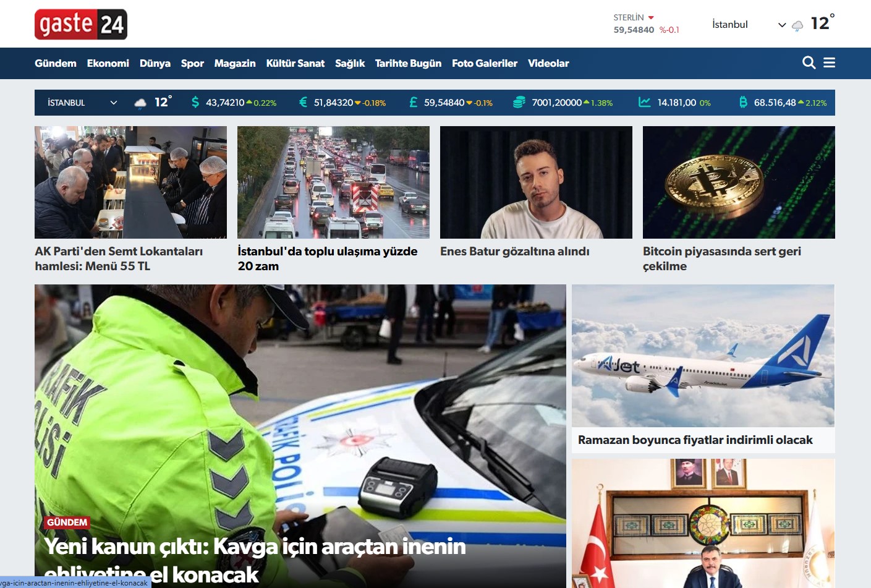The height and width of the screenshot is (588, 871).
Task: Click the Bitcoin ticker icon
Action: tap(743, 103)
